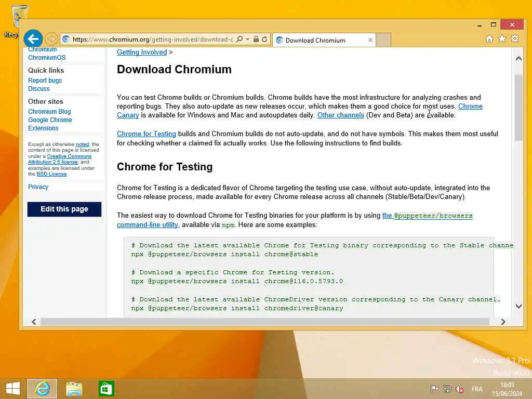This screenshot has height=399, width=532.
Task: Open the Windows Store taskbar icon
Action: point(106,389)
